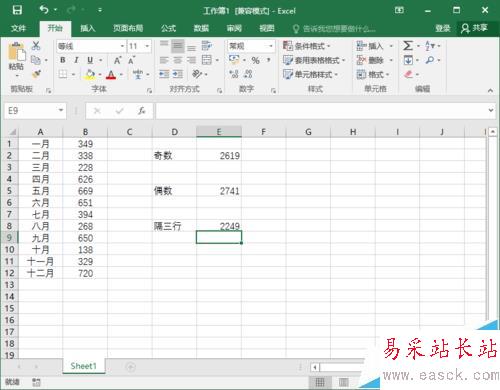500x390 pixels.
Task: Click Insert cells button
Action: click(370, 46)
